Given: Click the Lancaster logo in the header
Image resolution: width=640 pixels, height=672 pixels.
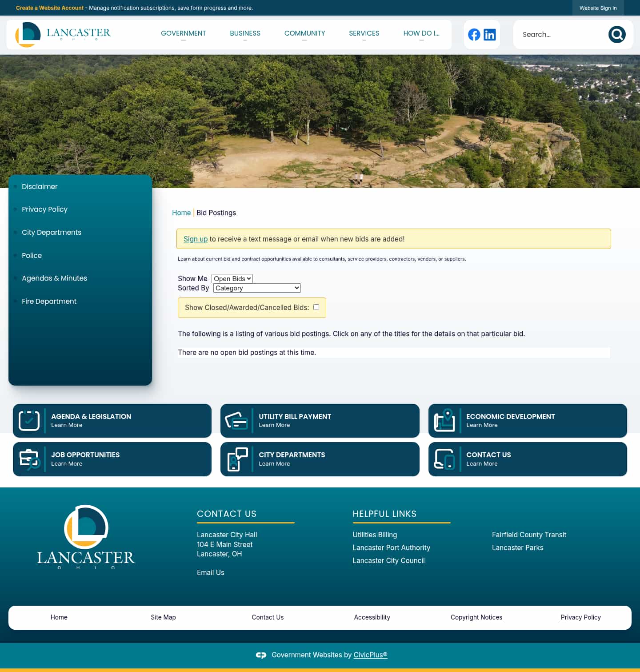Looking at the screenshot, I should [62, 34].
